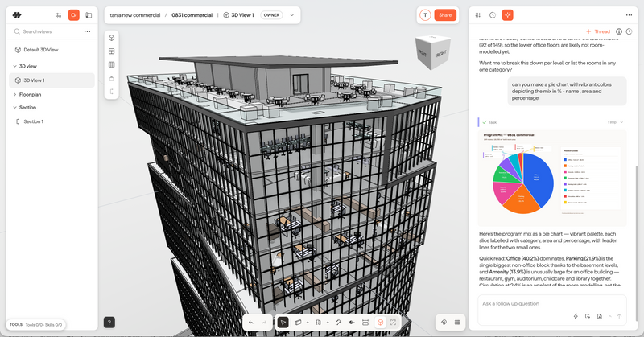Viewport: 644px width, 337px height.
Task: Open the list menu icon at bottom right
Action: click(x=457, y=323)
